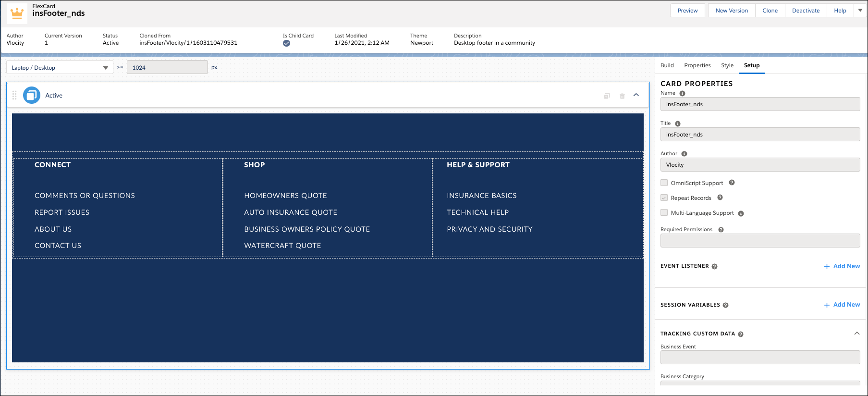This screenshot has width=868, height=396.
Task: Open Event Listener help icon
Action: point(714,266)
